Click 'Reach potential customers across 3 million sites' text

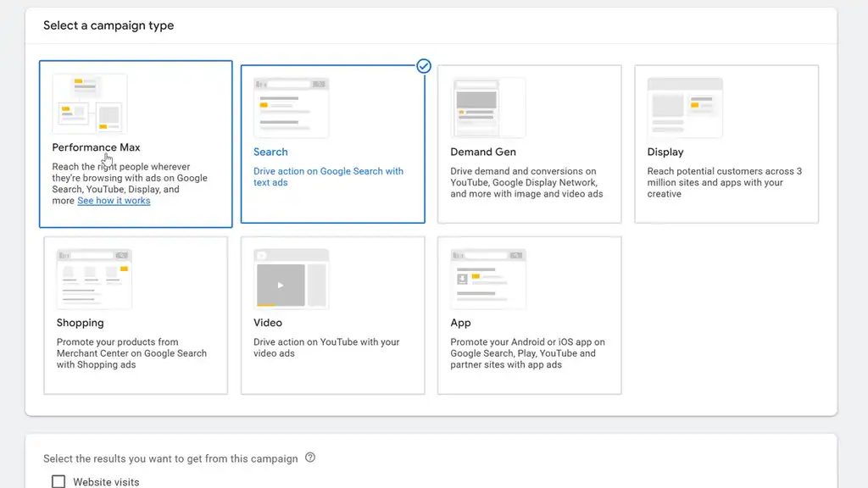point(725,183)
